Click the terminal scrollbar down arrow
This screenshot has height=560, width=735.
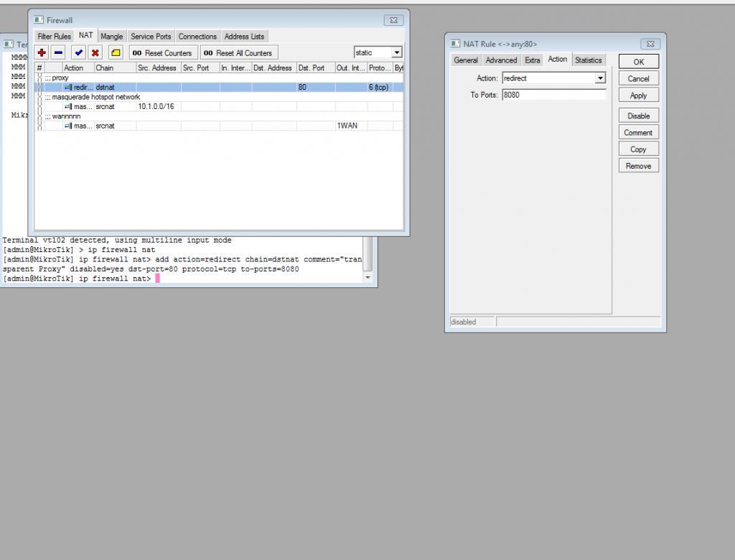click(368, 277)
